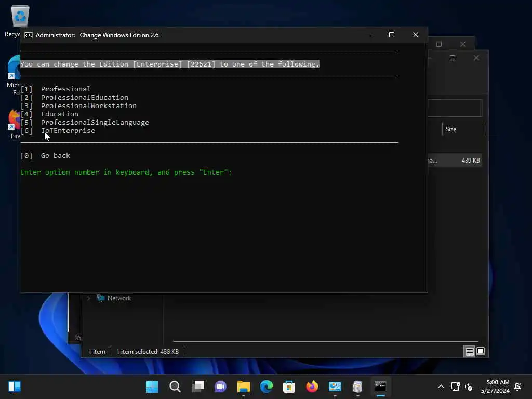This screenshot has height=399, width=532.
Task: Launch Firefox from taskbar
Action: click(x=312, y=387)
